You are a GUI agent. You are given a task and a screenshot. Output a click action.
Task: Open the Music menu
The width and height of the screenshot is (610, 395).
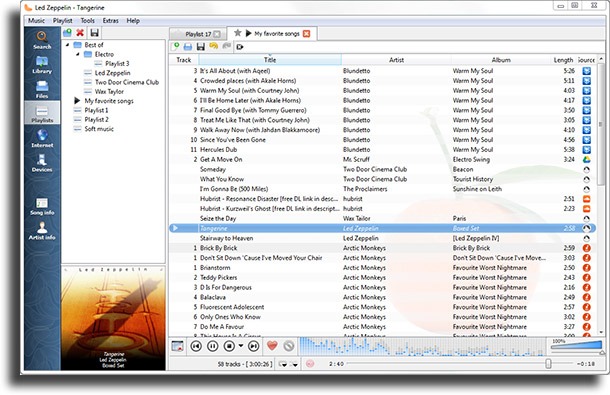pos(36,21)
